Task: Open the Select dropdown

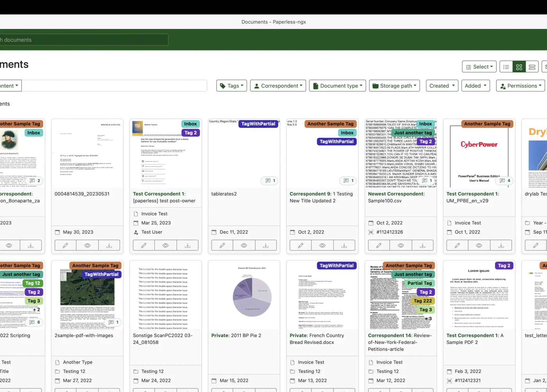Action: [479, 67]
